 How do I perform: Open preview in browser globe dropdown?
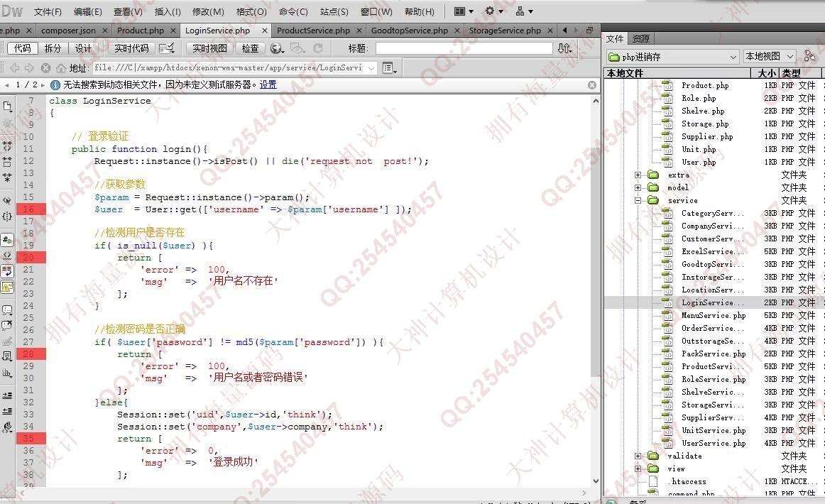tap(278, 48)
